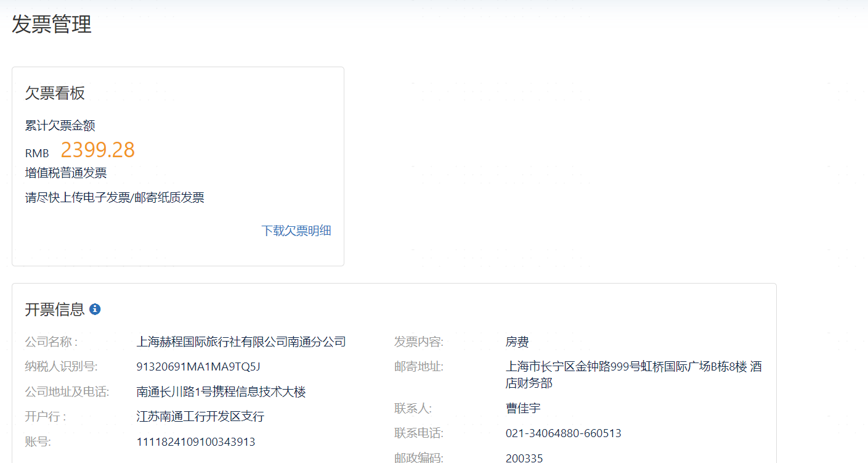Select account number 1111824109100343913
Image resolution: width=868 pixels, height=463 pixels.
click(x=196, y=442)
